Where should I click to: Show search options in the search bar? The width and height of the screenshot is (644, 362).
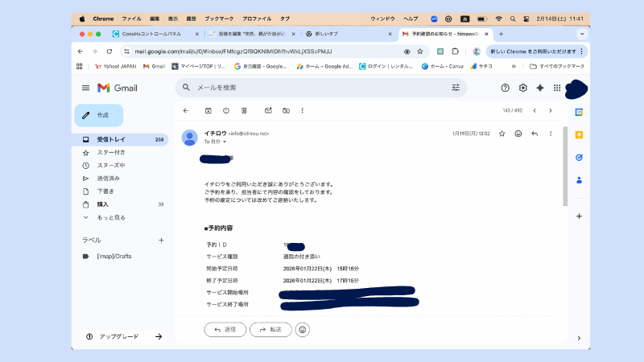[456, 88]
